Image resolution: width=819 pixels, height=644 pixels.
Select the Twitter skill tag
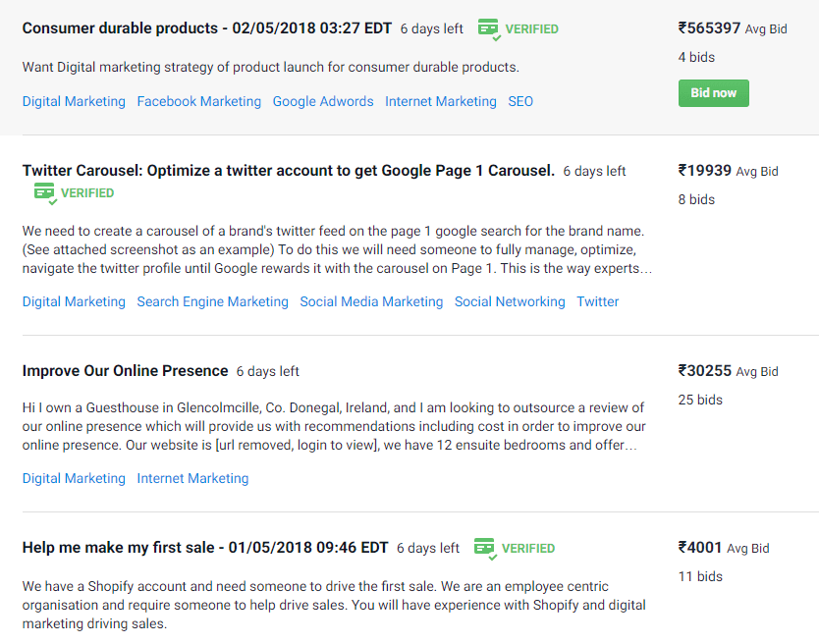click(597, 302)
